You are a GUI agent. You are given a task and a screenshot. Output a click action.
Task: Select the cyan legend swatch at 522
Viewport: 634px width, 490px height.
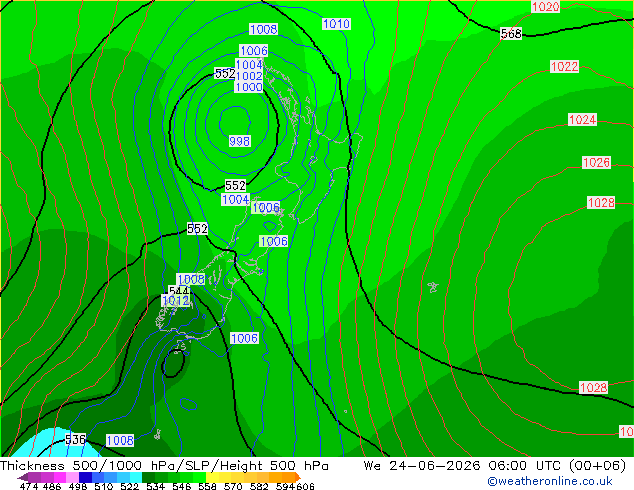(135, 477)
